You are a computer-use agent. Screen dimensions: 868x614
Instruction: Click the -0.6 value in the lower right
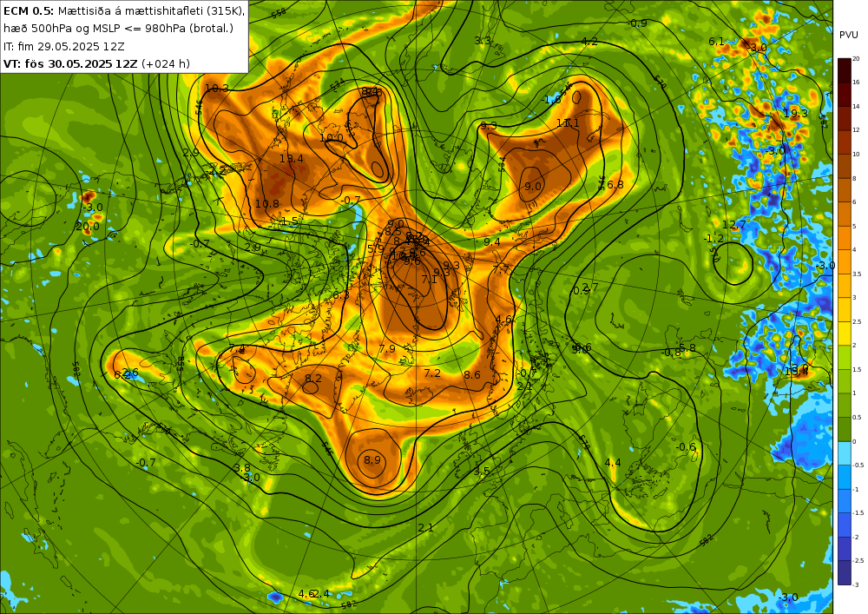pyautogui.click(x=686, y=447)
